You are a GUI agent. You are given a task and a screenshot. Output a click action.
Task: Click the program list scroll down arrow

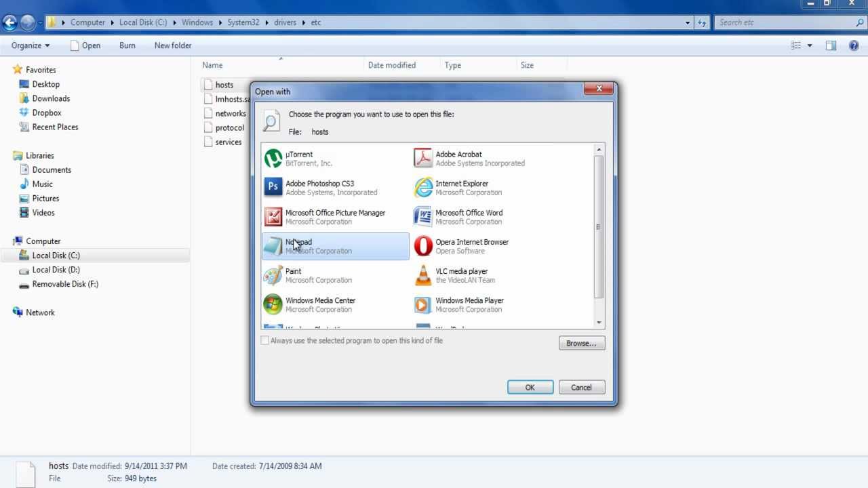point(599,323)
